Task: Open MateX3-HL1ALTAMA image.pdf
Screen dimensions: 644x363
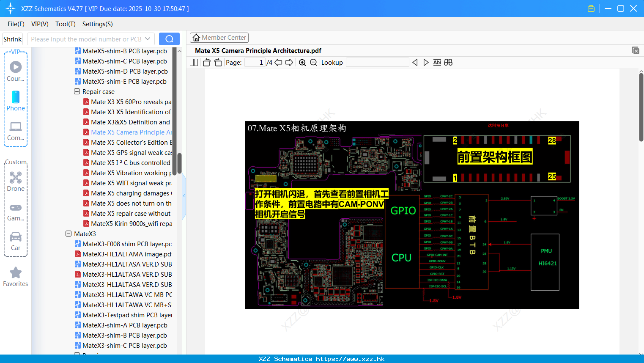Action: pos(123,254)
